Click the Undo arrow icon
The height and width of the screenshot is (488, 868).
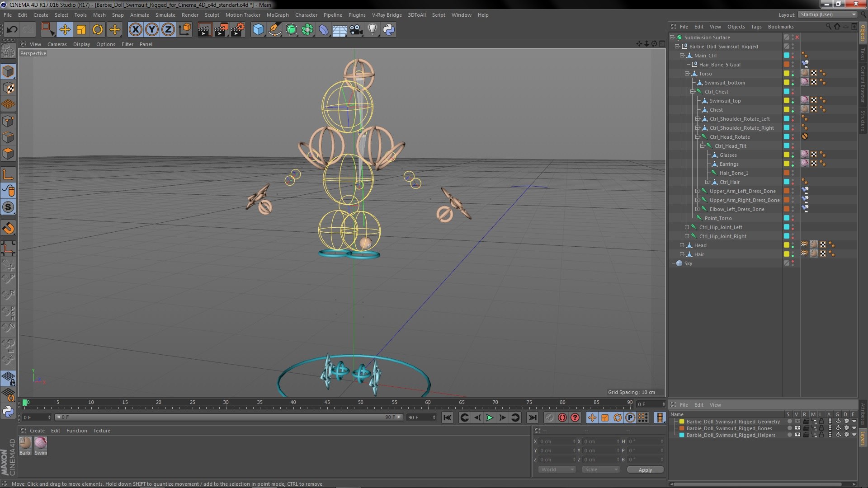click(x=12, y=30)
